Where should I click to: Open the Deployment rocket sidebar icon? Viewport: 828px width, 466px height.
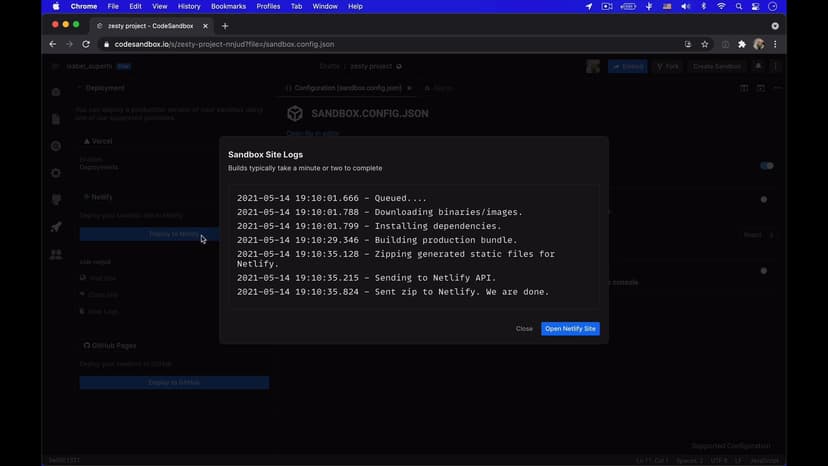click(56, 227)
